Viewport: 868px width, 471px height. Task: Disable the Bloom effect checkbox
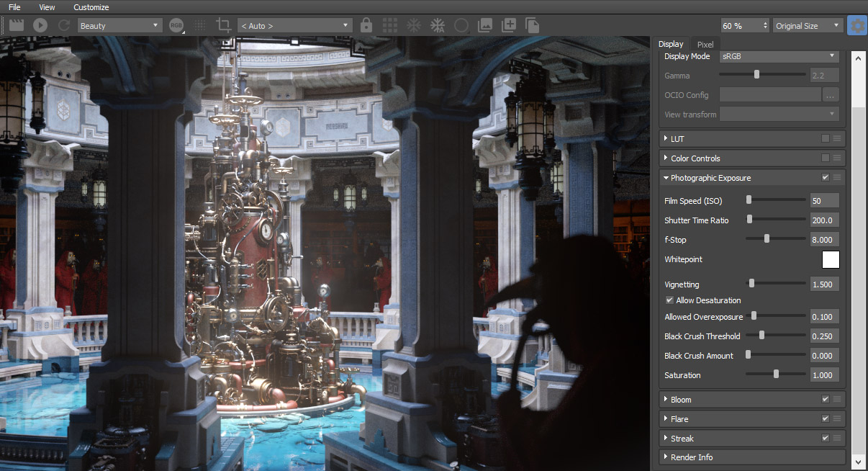pos(826,400)
